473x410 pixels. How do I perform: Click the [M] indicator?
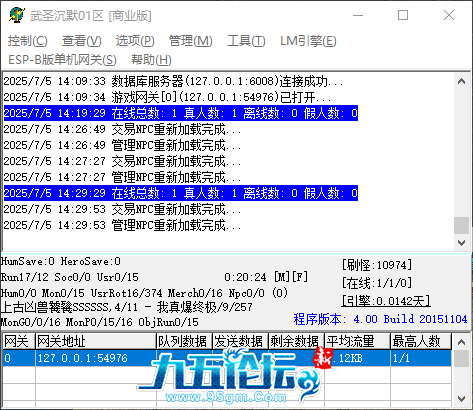(x=282, y=277)
